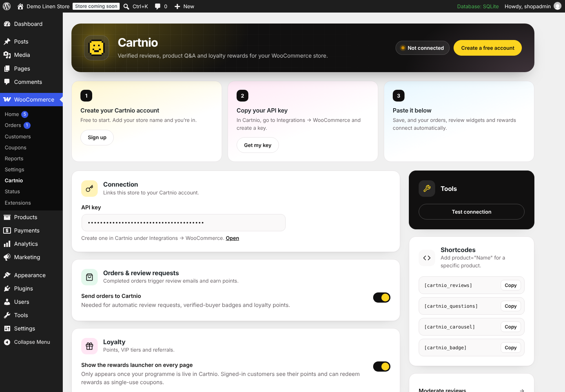Focus the API key input field
565x392 pixels.
pyautogui.click(x=183, y=223)
